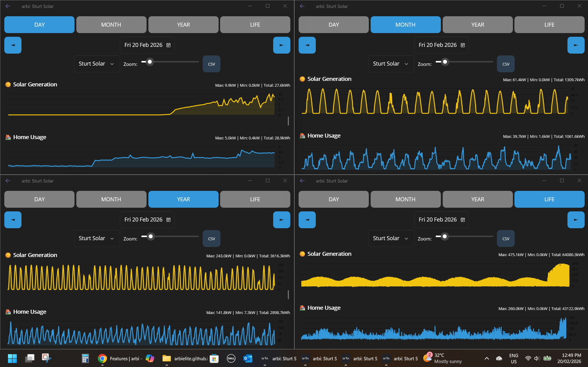Click back arrow in top-left DAY window
This screenshot has width=588, height=367.
8,6
